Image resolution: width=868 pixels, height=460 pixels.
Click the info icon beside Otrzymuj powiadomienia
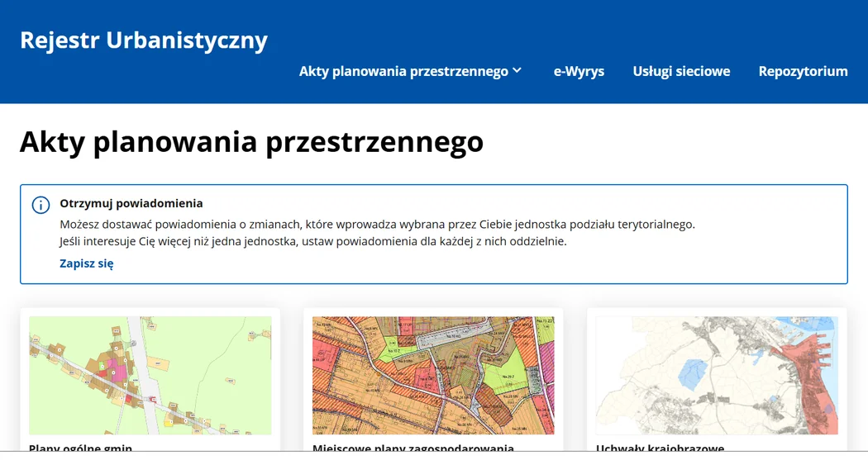click(x=41, y=205)
